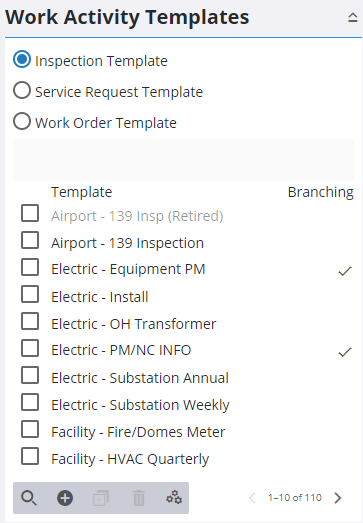Image resolution: width=363 pixels, height=523 pixels.
Task: Open the Electric - OH Transformer template
Action: pos(133,324)
